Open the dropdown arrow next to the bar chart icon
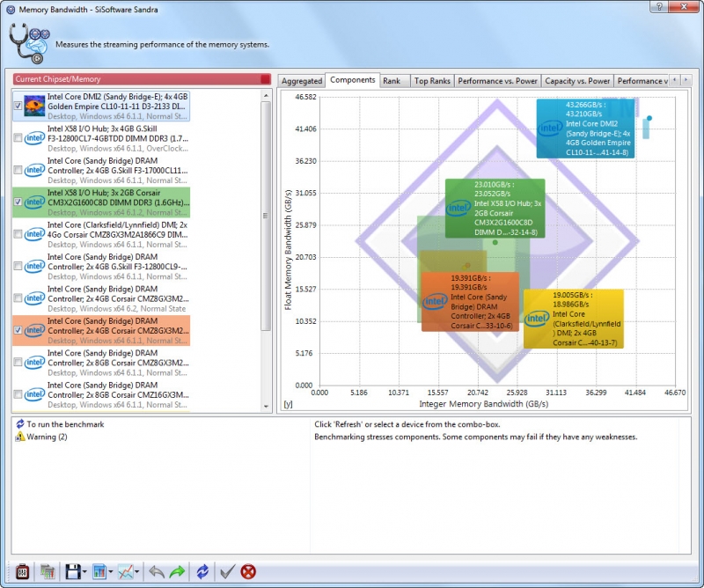The width and height of the screenshot is (704, 588). point(111,572)
